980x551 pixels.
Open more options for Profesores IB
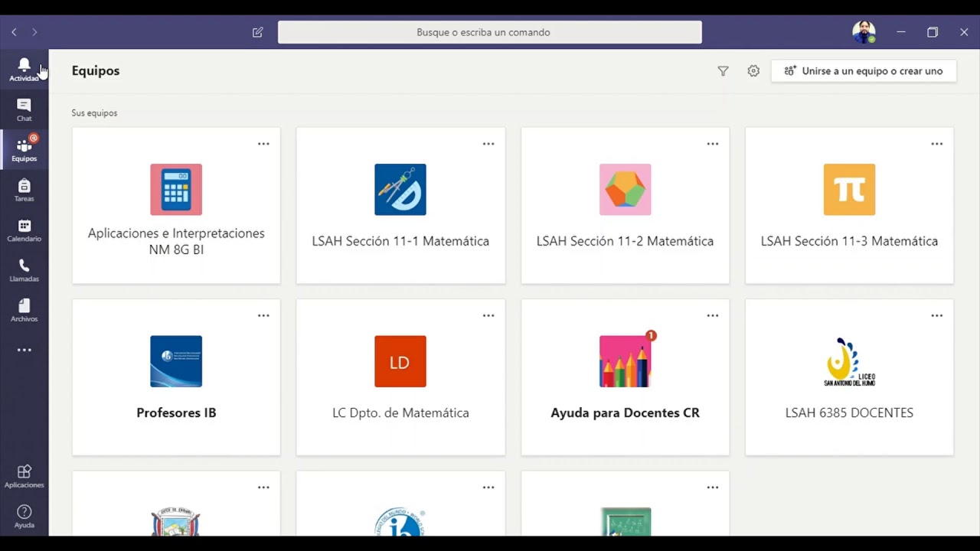click(263, 315)
